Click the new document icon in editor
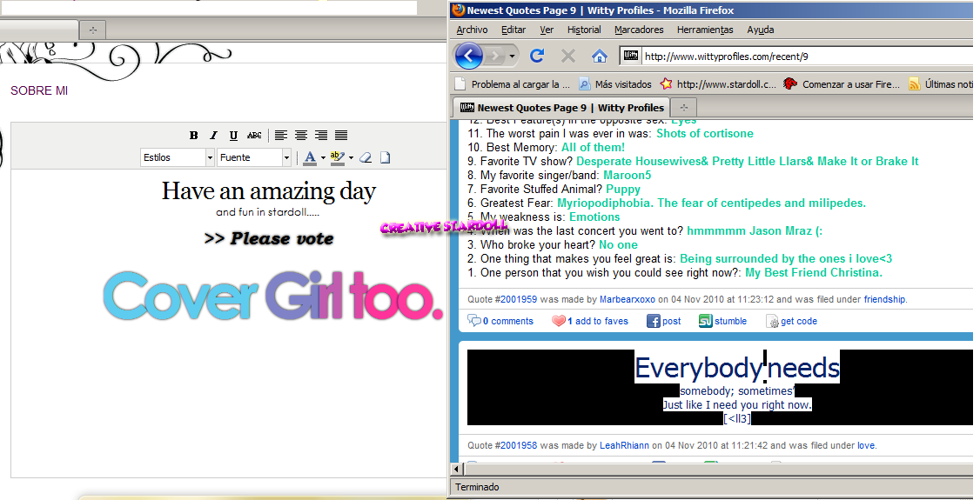This screenshot has height=500, width=980. click(385, 158)
